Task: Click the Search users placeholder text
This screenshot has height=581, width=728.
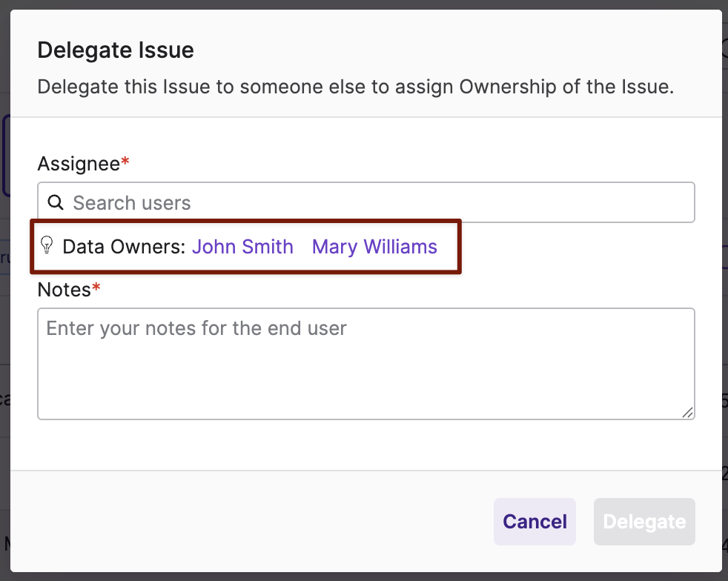Action: coord(132,203)
